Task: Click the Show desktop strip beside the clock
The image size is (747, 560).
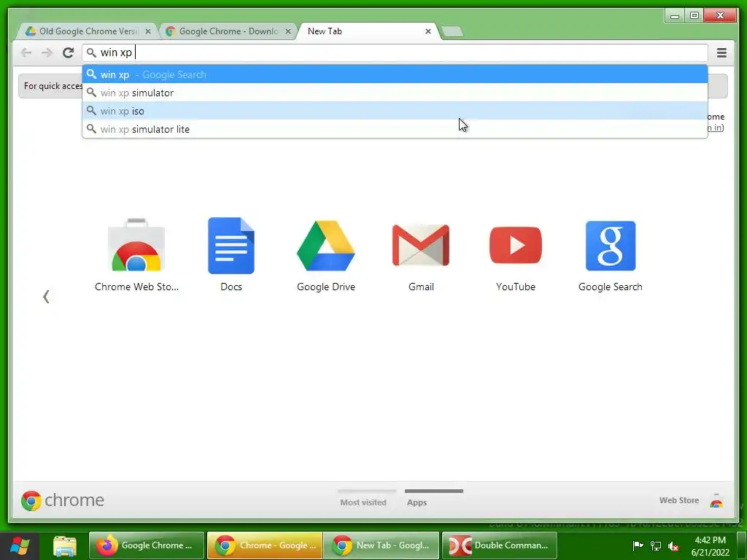Action: (742, 545)
